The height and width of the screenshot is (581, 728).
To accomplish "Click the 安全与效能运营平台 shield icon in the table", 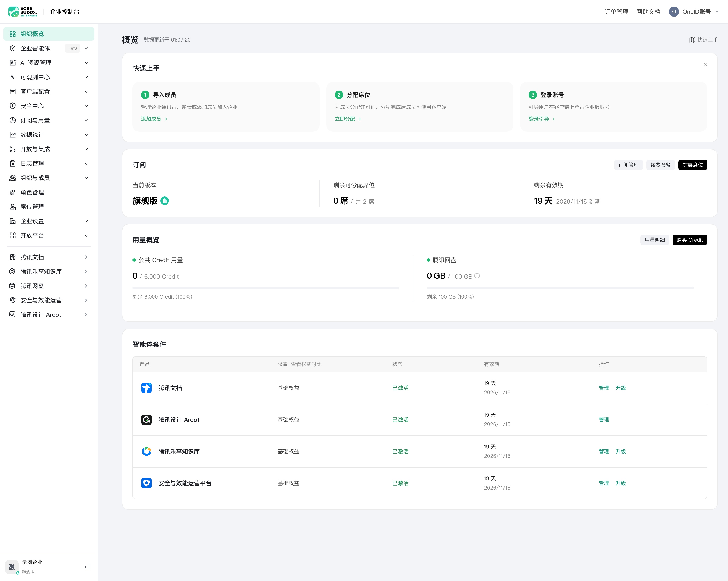I will 146,483.
